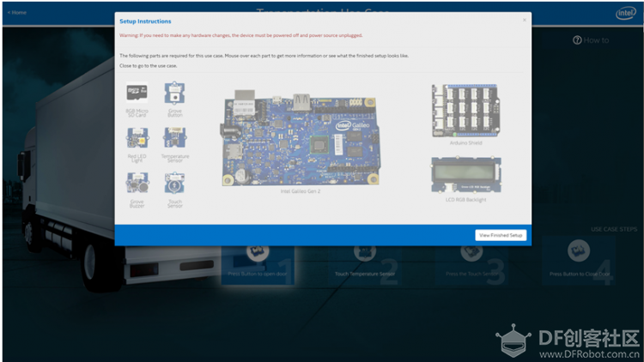Click the 'LCD RGB Backlight' caption
Image resolution: width=644 pixels, height=362 pixels.
(465, 200)
